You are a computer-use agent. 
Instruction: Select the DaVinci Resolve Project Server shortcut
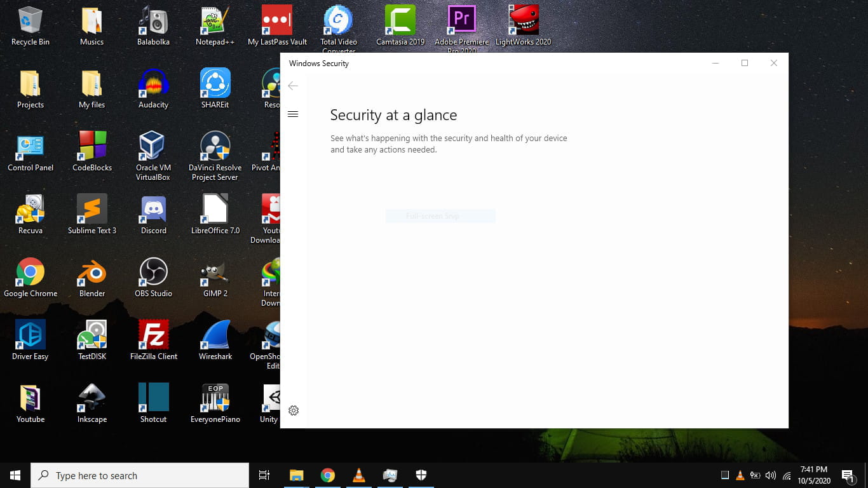[215, 156]
